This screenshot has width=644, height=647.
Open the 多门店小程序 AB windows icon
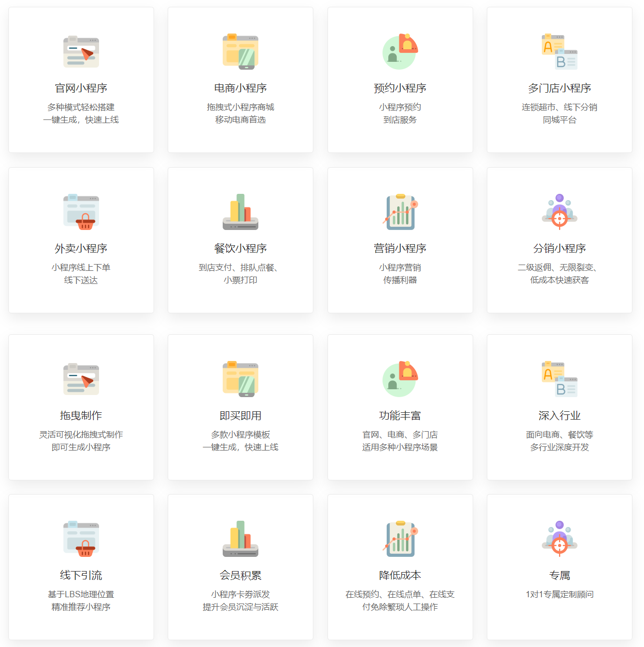point(559,51)
